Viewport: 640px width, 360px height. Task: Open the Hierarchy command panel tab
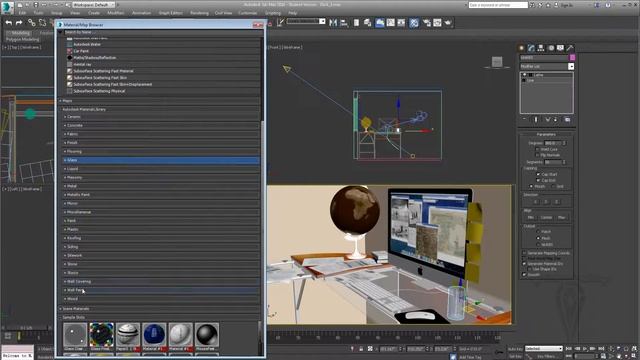tap(541, 48)
